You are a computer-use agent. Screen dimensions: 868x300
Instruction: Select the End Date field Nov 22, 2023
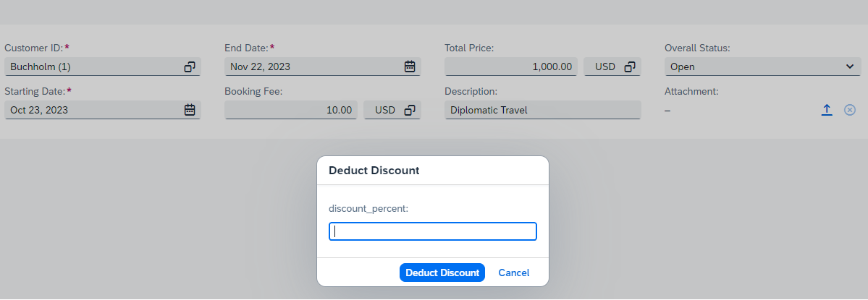click(323, 67)
